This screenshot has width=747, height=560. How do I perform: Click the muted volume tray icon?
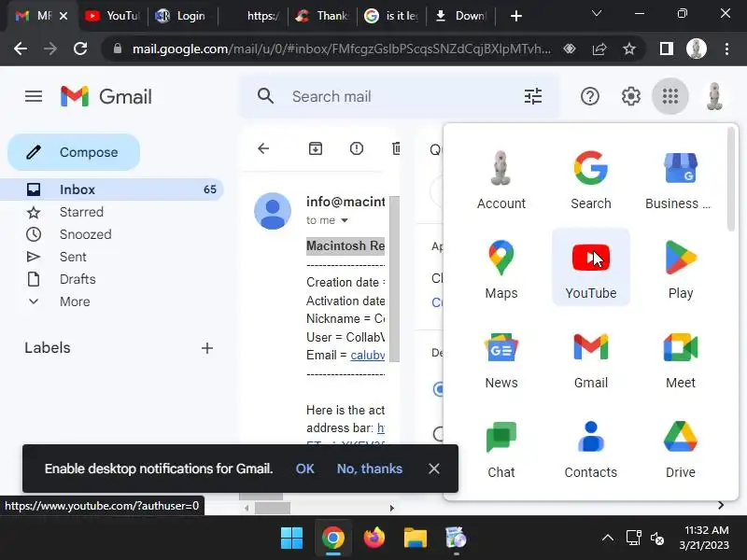coord(657,539)
